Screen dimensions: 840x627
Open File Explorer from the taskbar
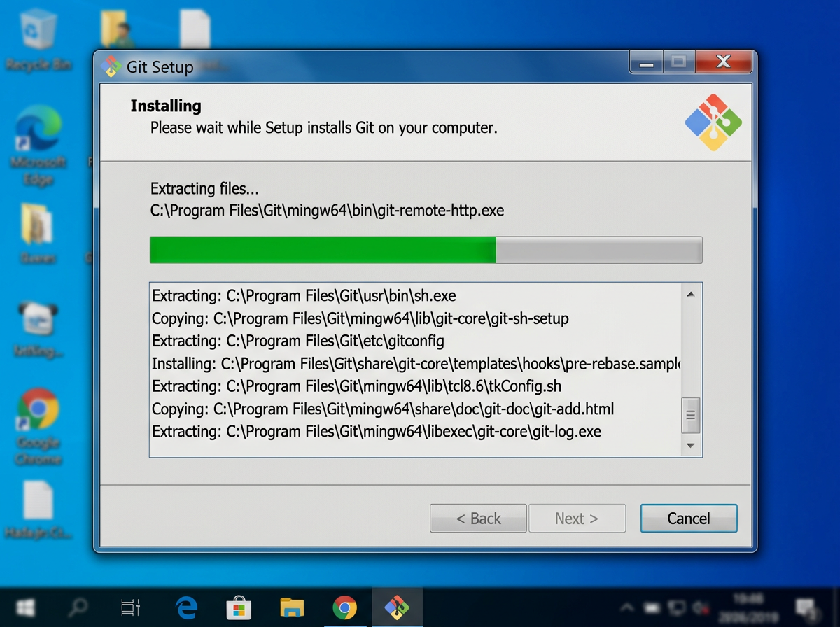(x=292, y=607)
